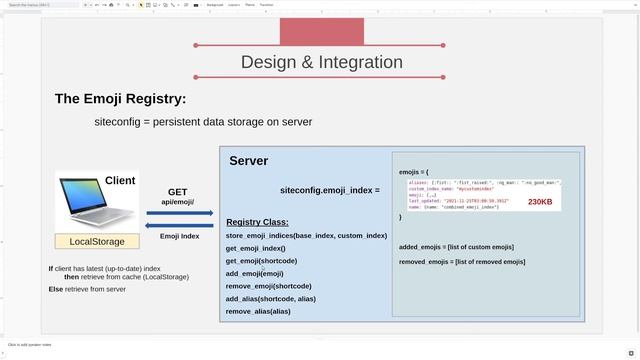
Task: Click 'If client has latest (up-to-date) index'
Action: tap(104, 269)
